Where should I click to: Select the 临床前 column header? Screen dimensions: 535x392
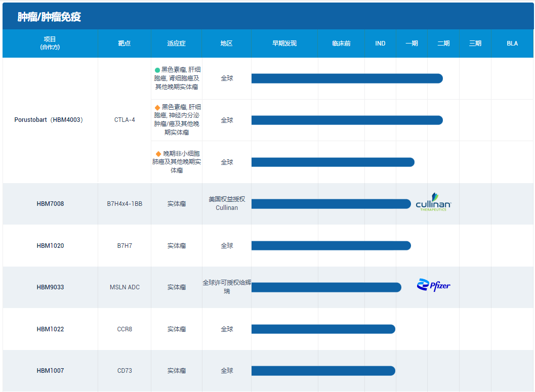(x=341, y=43)
